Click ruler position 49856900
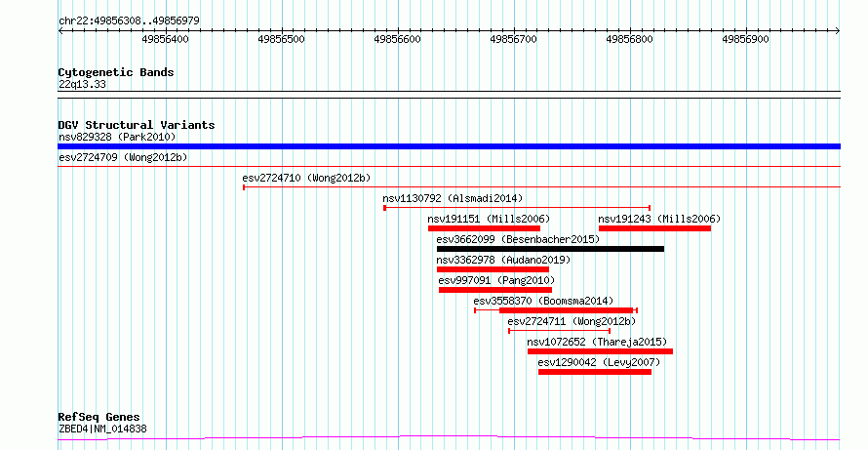 pos(746,39)
